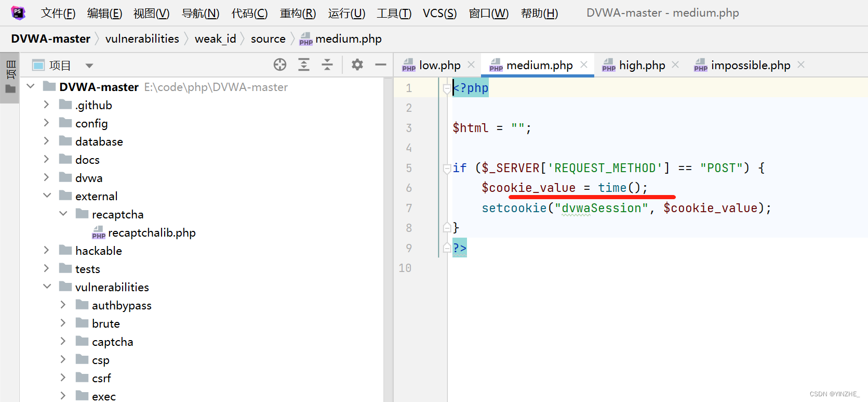Expand the config folder

46,123
